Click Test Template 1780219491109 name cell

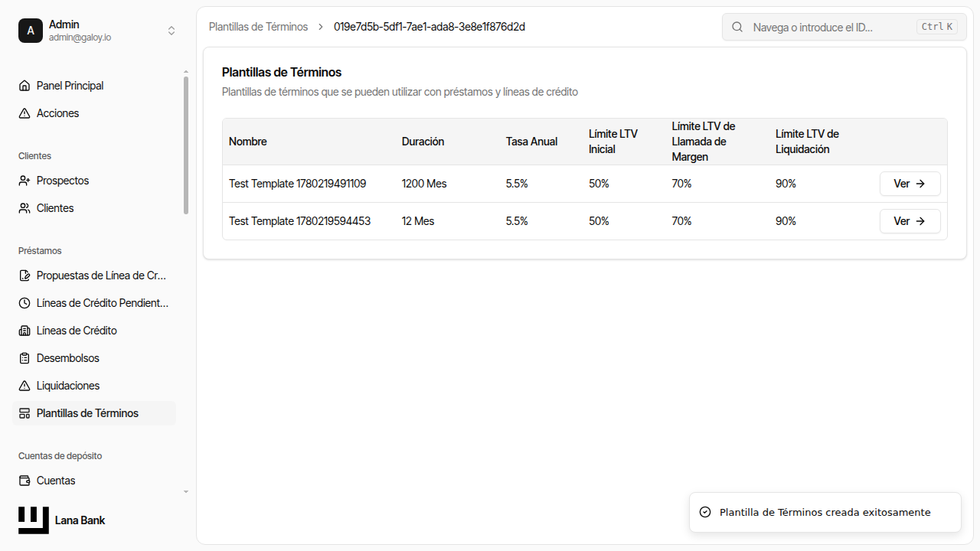tap(298, 184)
